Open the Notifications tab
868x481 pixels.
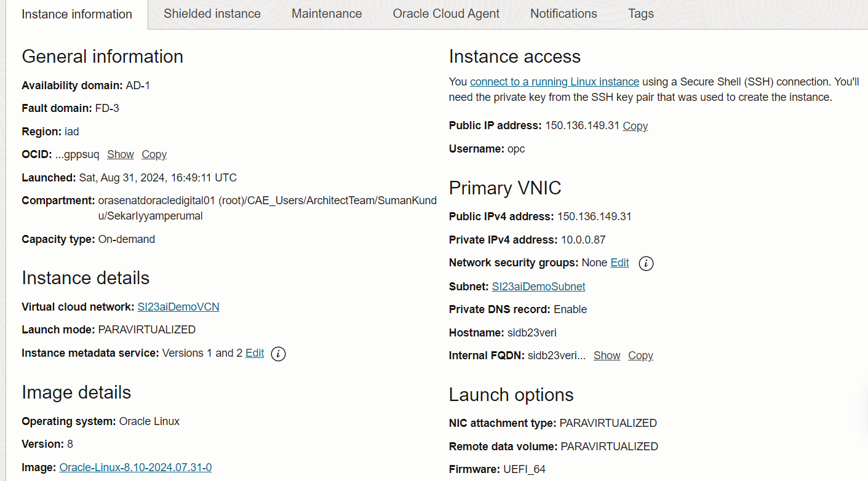[563, 14]
